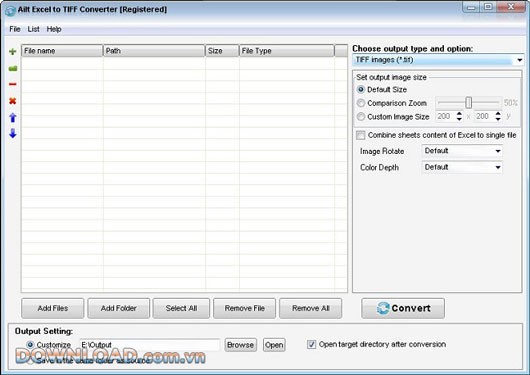Click the blue move-up arrow icon

[13, 118]
